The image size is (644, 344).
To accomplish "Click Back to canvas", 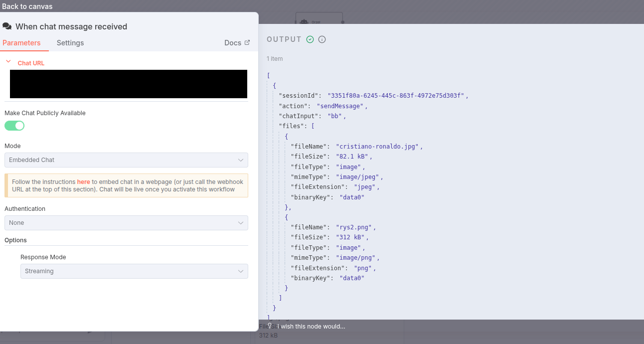I will pos(27,6).
